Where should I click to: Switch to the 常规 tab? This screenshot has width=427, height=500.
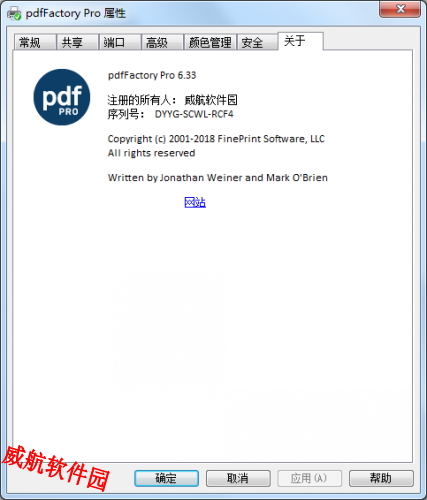(x=35, y=42)
